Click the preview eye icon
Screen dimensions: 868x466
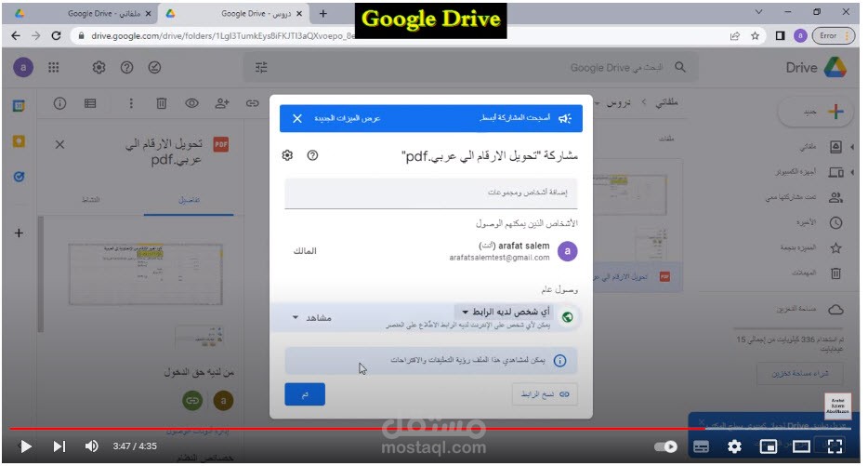(191, 103)
